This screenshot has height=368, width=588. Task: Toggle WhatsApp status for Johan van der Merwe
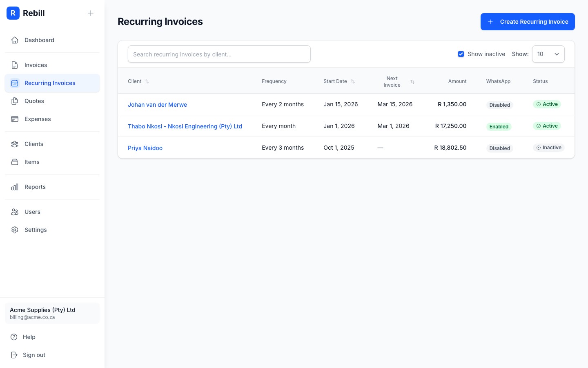tap(499, 105)
